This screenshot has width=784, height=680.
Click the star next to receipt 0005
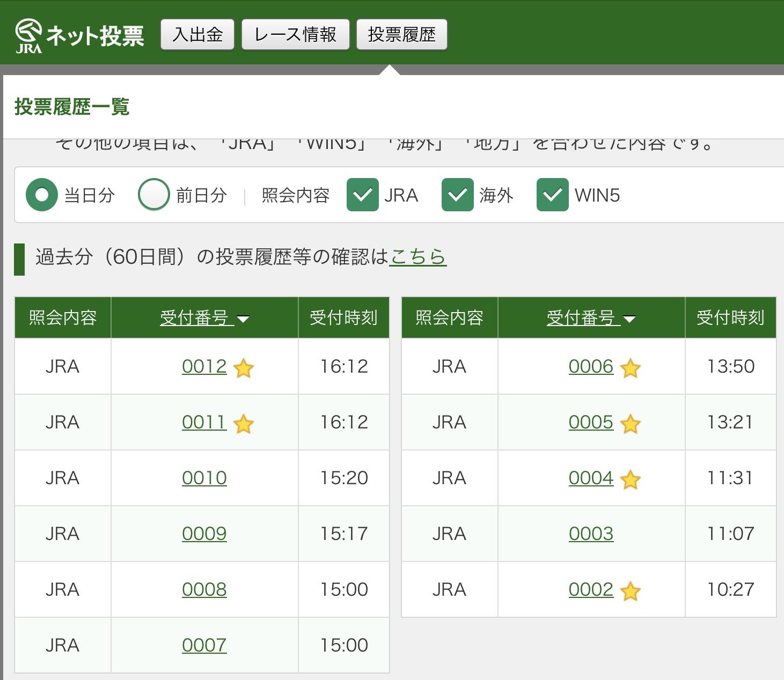pos(630,424)
